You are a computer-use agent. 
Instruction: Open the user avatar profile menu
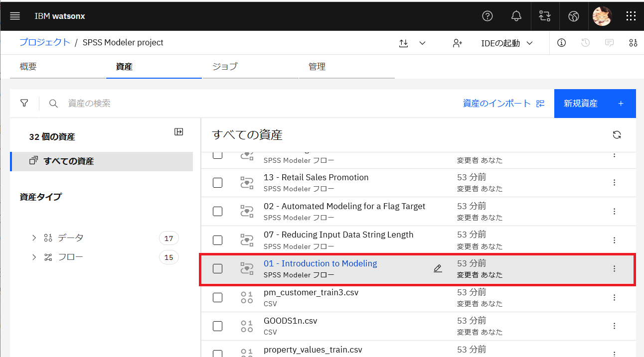(602, 16)
